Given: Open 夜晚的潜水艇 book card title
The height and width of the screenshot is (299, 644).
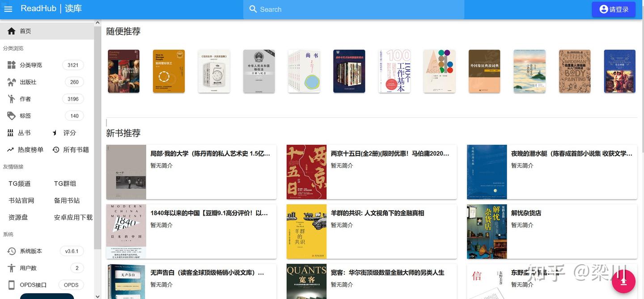Looking at the screenshot, I should click(x=572, y=153).
